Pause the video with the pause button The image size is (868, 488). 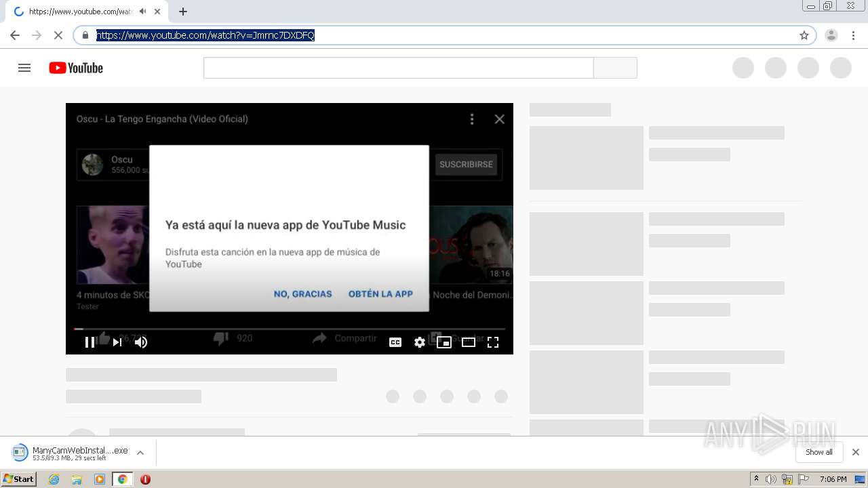pyautogui.click(x=90, y=342)
